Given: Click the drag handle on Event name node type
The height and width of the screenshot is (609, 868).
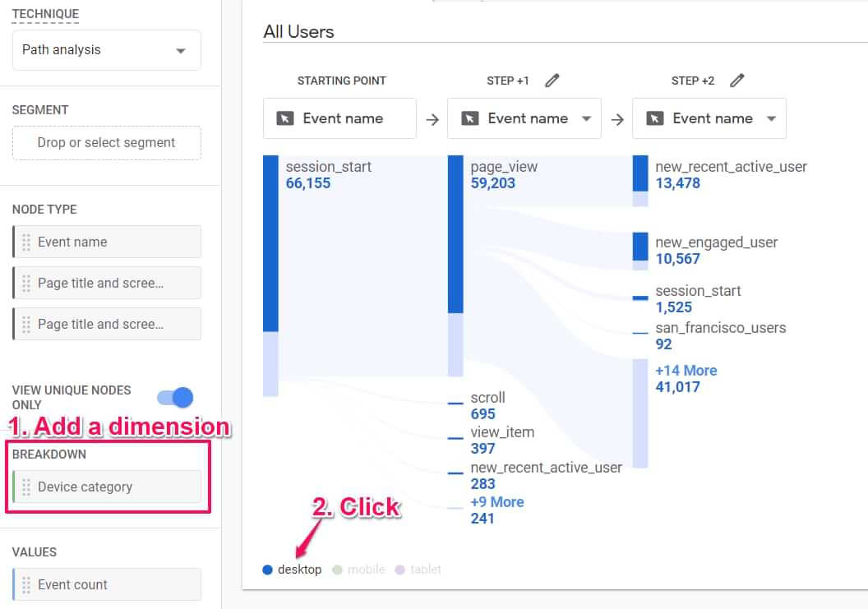Looking at the screenshot, I should click(x=26, y=242).
